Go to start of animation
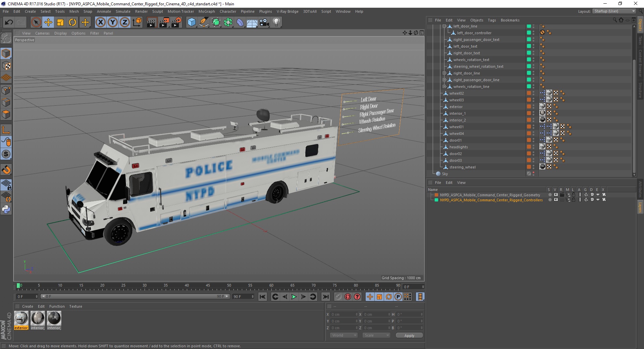The width and height of the screenshot is (644, 349). pos(263,297)
